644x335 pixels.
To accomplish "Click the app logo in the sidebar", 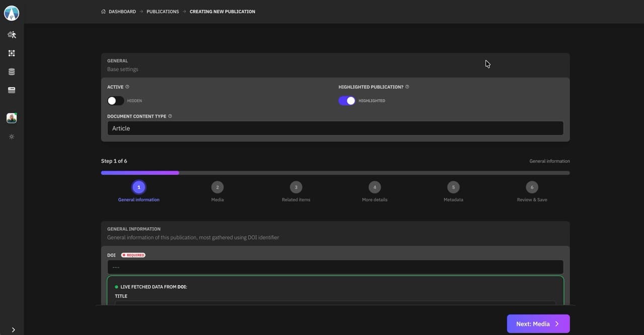I will click(12, 13).
